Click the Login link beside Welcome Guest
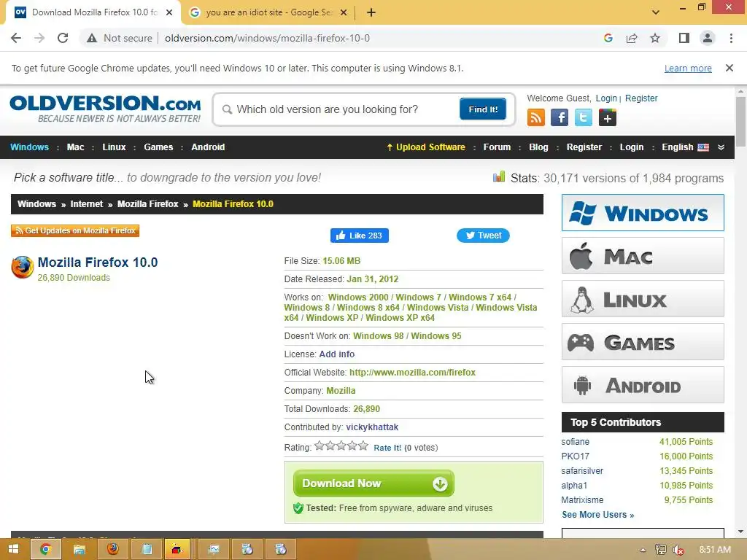The width and height of the screenshot is (747, 560). [606, 98]
